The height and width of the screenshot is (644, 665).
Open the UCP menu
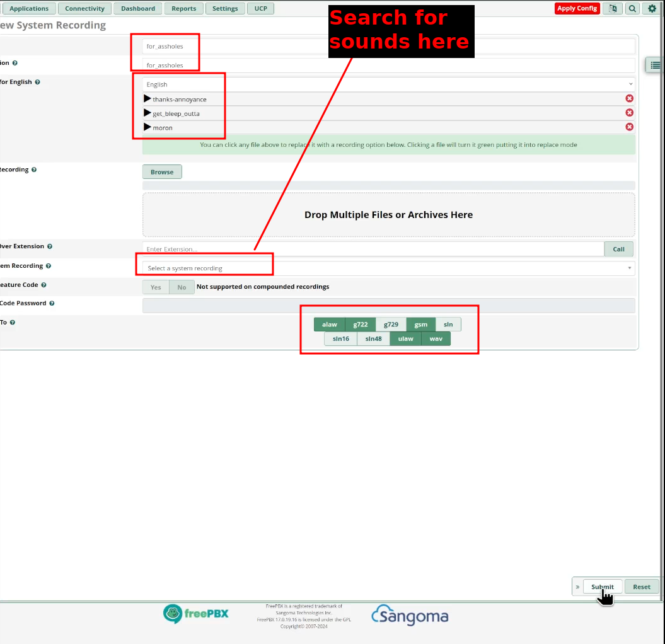[260, 8]
